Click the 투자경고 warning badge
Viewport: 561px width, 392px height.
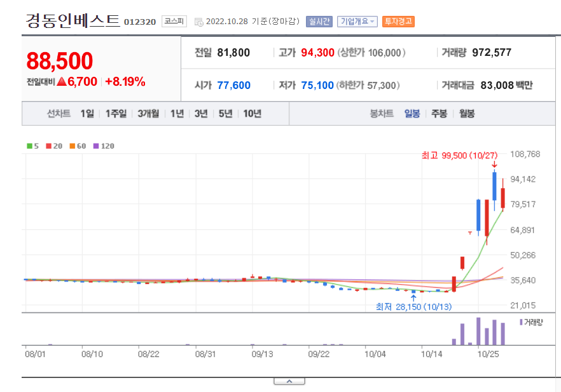[x=398, y=22]
